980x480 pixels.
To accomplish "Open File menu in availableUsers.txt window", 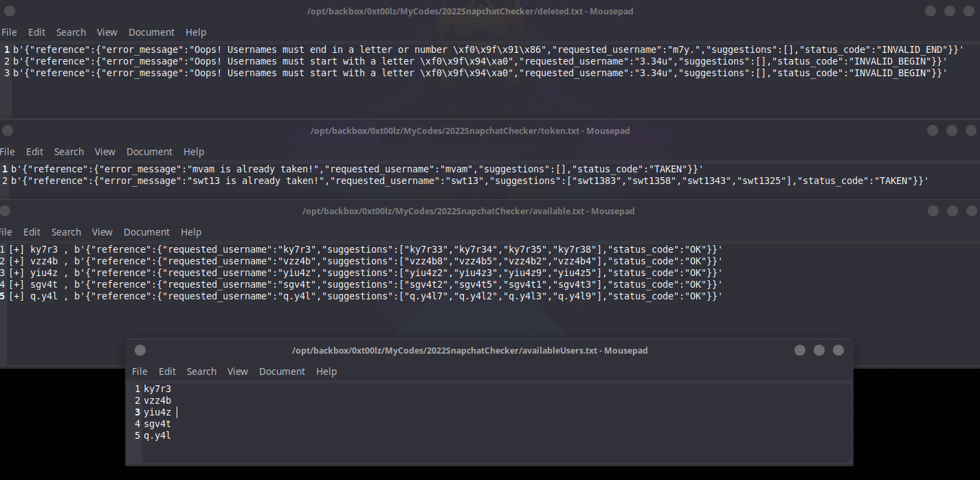I will 140,372.
